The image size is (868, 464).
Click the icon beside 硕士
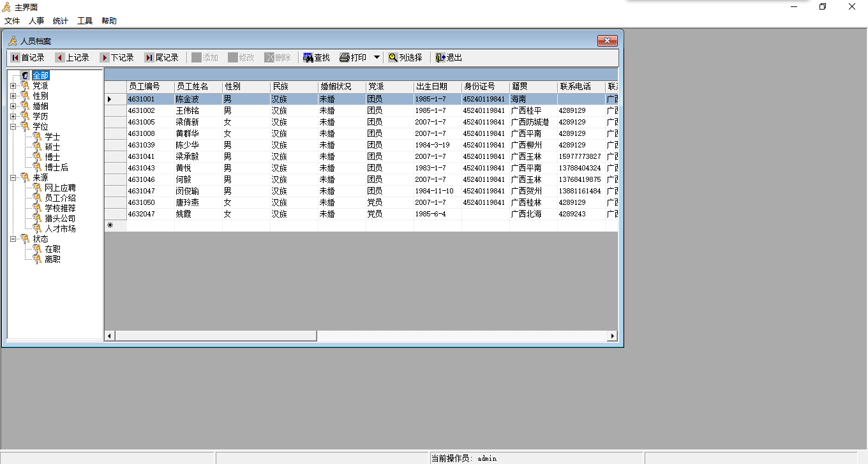point(37,147)
